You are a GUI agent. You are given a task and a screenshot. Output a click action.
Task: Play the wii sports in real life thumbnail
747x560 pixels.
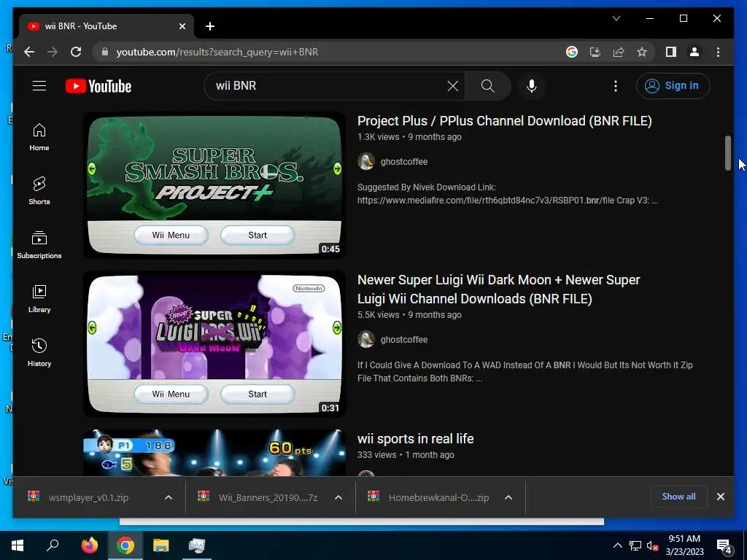[214, 453]
